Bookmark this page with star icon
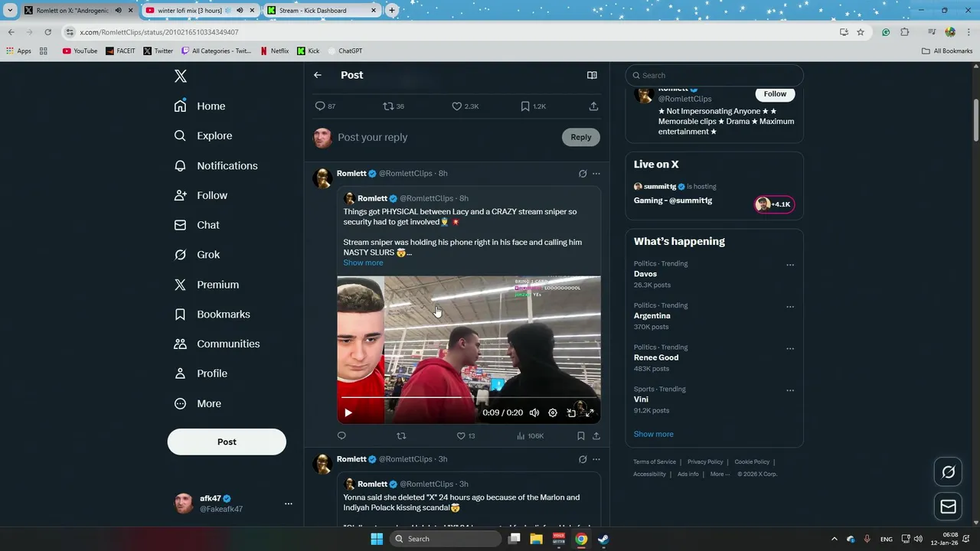This screenshot has width=980, height=551. [x=861, y=32]
